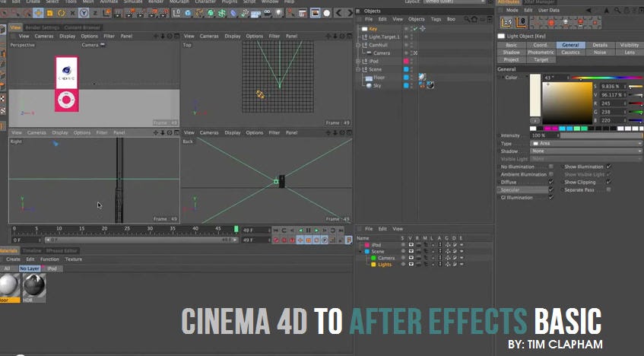
Task: Go to start of timeline
Action: 276,230
